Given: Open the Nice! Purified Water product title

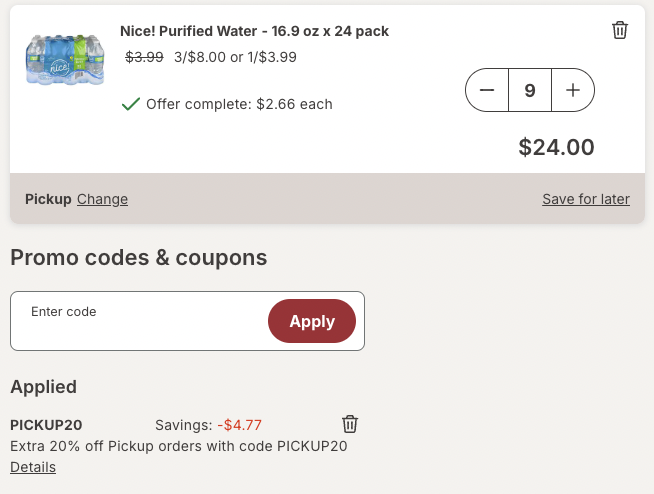Looking at the screenshot, I should [254, 31].
